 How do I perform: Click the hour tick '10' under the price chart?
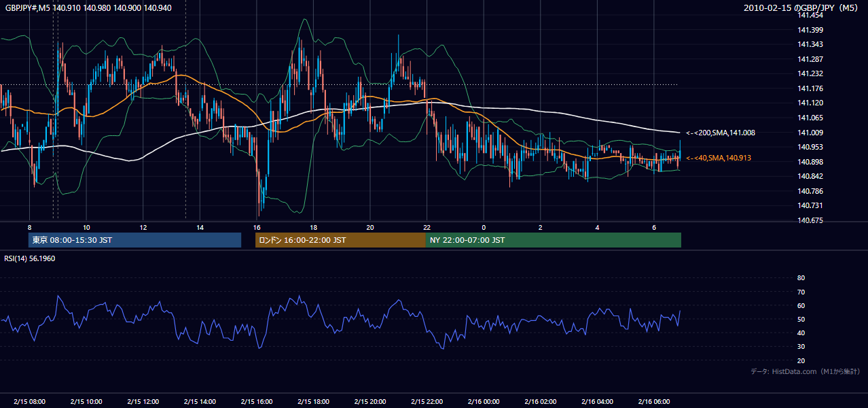point(86,227)
